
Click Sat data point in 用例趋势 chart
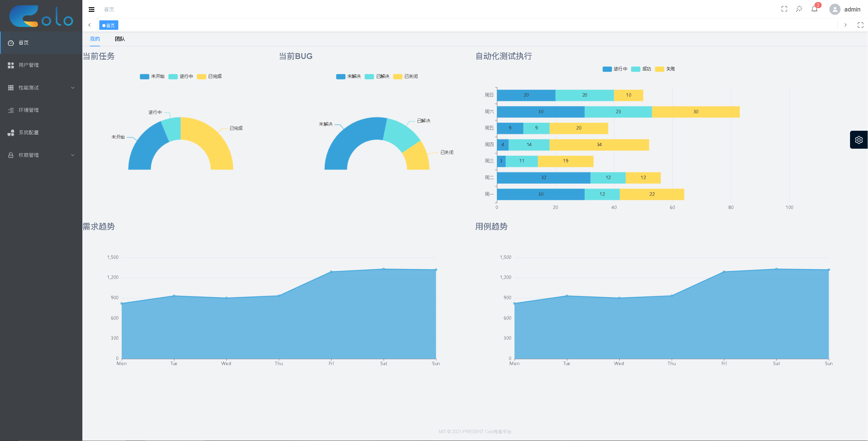coord(776,269)
